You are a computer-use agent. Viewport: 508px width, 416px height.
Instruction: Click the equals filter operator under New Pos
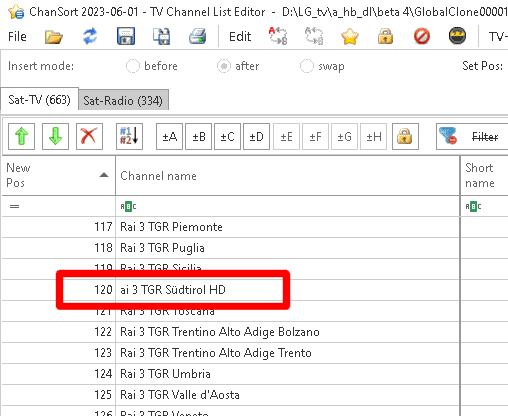tap(14, 206)
